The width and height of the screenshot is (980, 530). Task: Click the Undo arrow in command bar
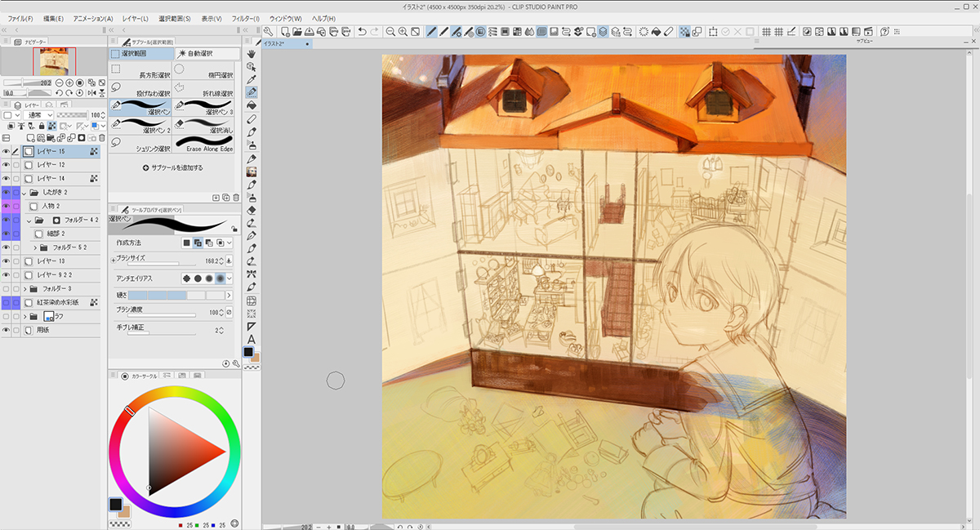coord(362,32)
